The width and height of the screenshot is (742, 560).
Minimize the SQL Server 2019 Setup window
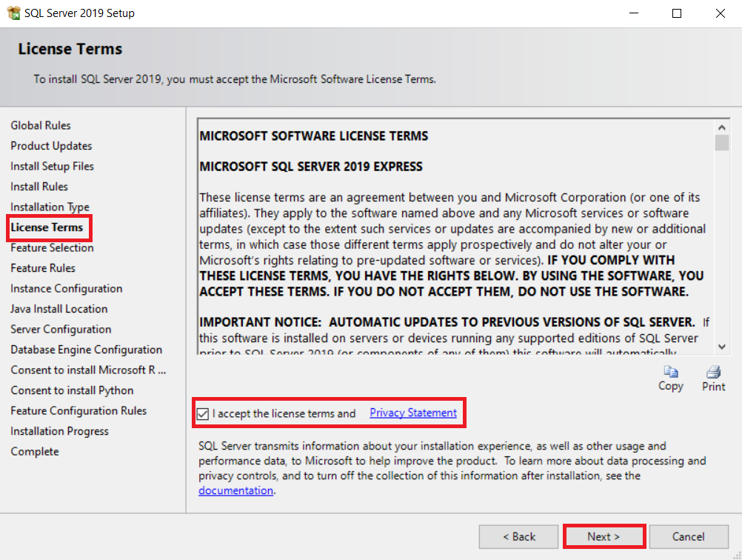[x=634, y=13]
